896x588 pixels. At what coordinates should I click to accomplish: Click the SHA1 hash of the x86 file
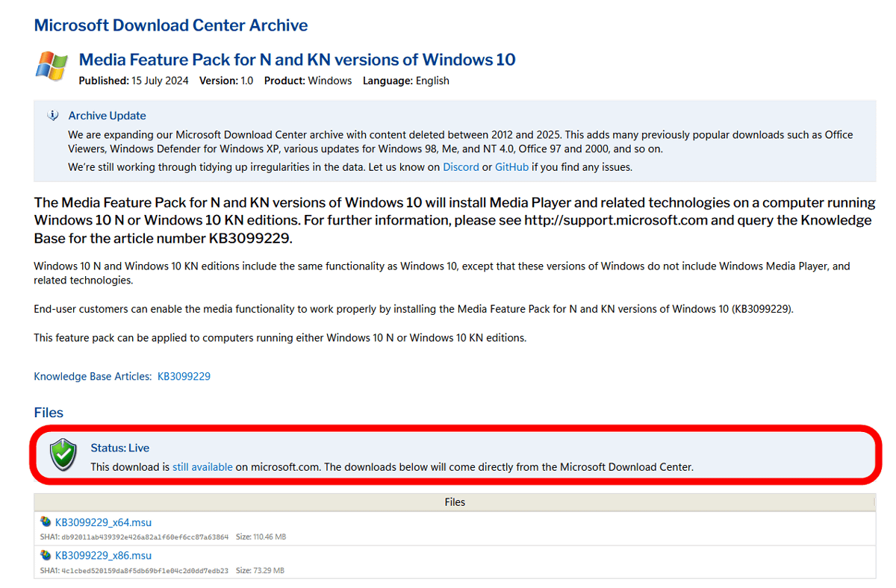click(144, 571)
